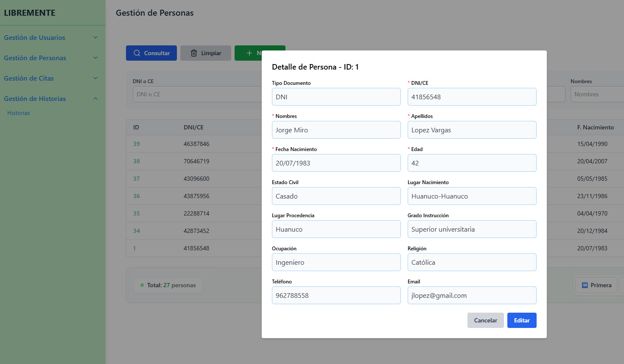The width and height of the screenshot is (624, 364).
Task: Click birth date 05/05/1985
Action: coord(592,179)
